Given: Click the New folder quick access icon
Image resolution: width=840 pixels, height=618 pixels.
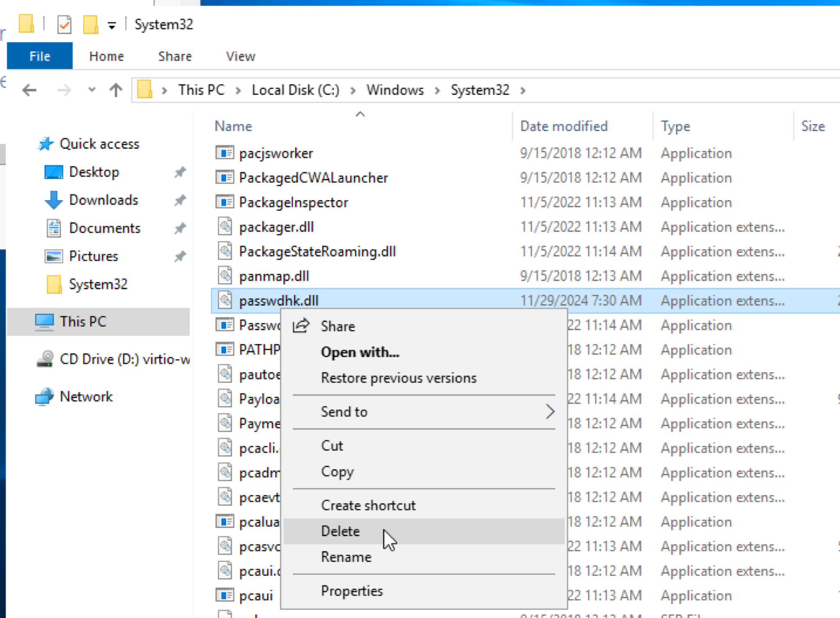Looking at the screenshot, I should pyautogui.click(x=90, y=25).
